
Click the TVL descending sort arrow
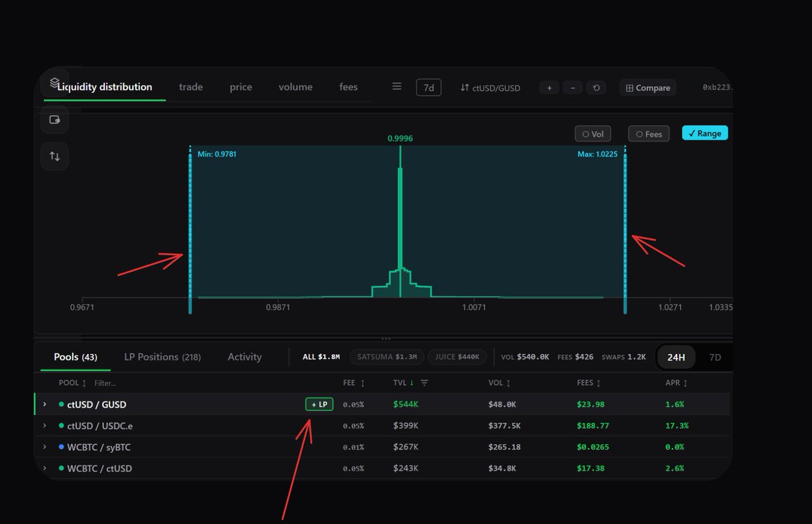coord(411,383)
